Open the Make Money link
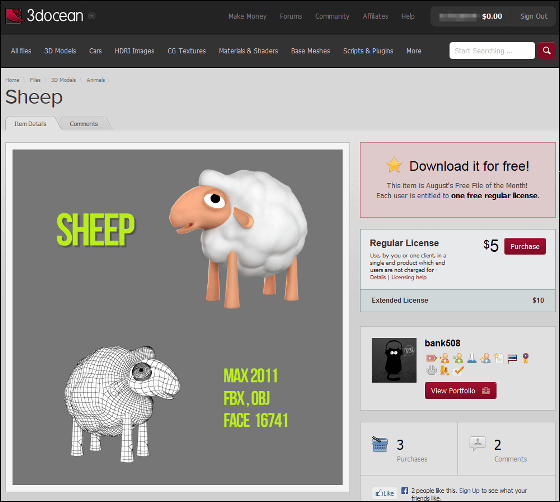Screen dimensions: 560x502 [x=248, y=16]
